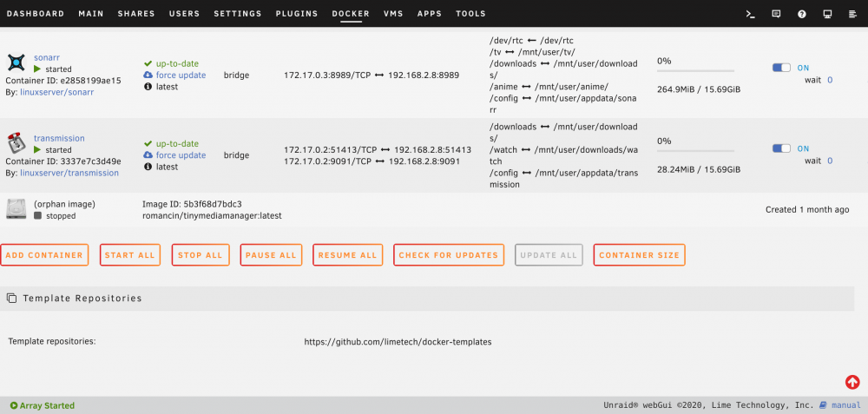Click the sonarr latest info icon
This screenshot has height=414, width=868.
tap(148, 87)
